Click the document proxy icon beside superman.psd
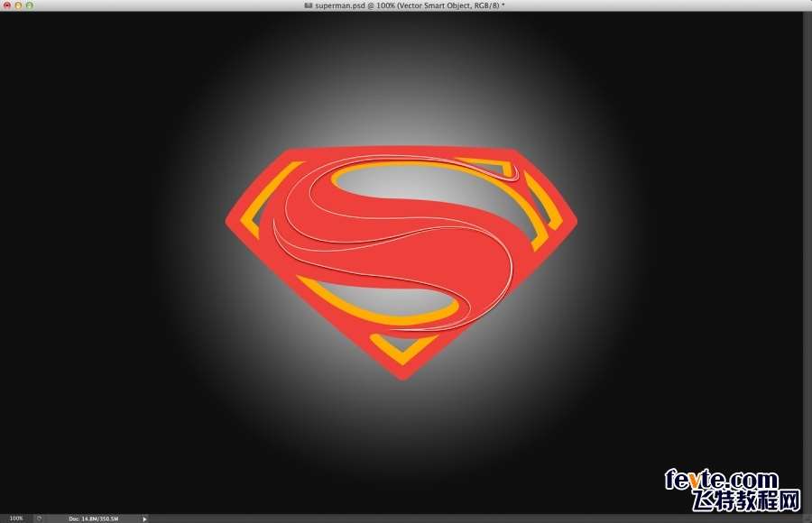812x523 pixels. (x=309, y=5)
